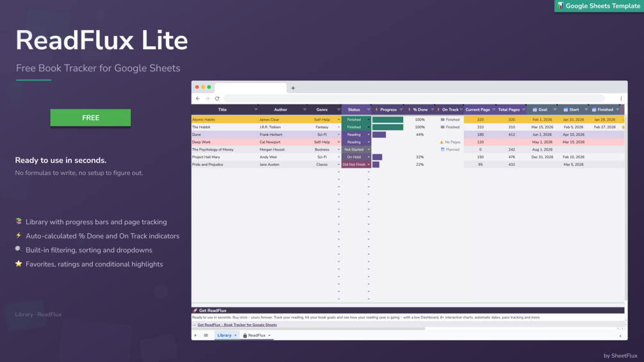The width and height of the screenshot is (644, 362).
Task: Open Status dropdown for Project Hail Mary
Action: [368, 157]
